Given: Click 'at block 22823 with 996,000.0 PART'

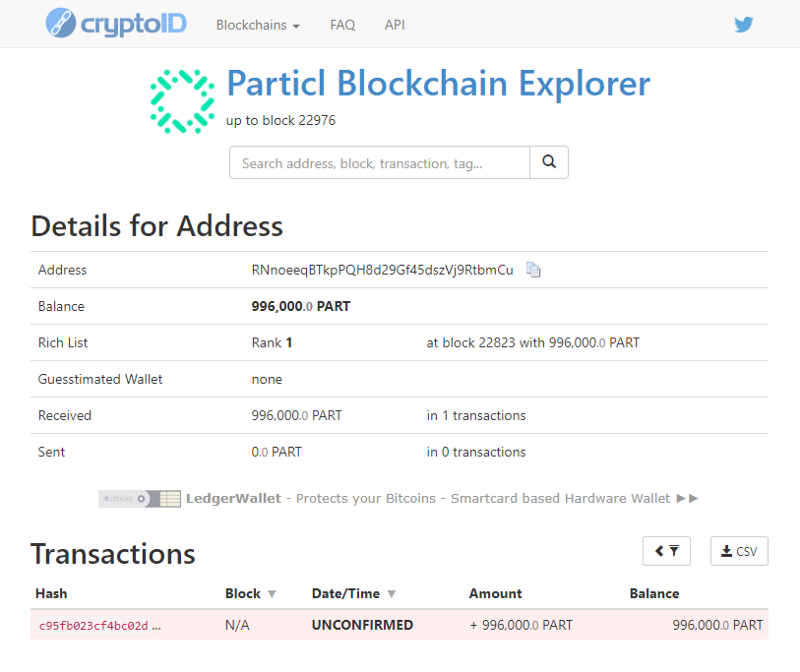Looking at the screenshot, I should click(x=533, y=343).
